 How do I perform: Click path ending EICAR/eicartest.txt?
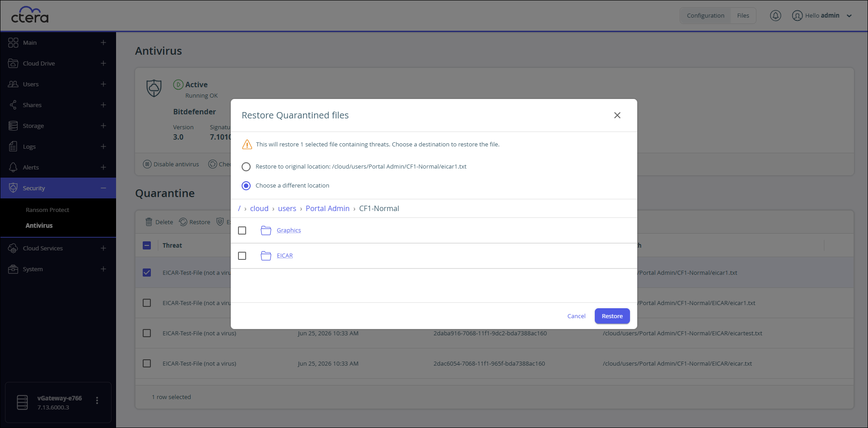pyautogui.click(x=682, y=333)
